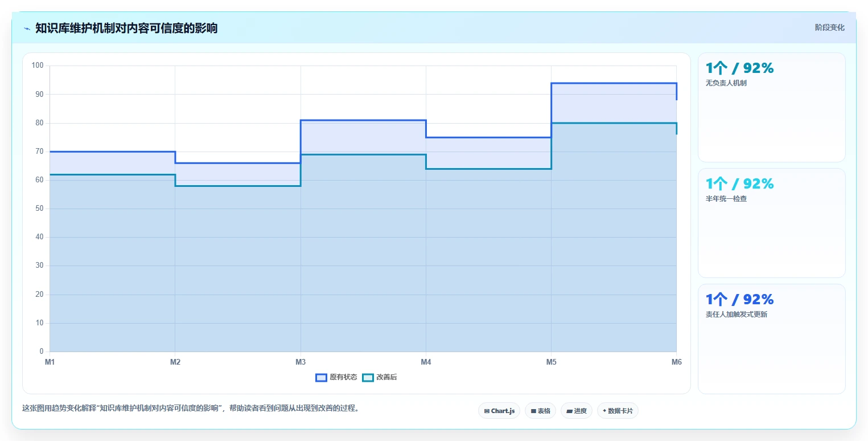
Task: Click the 进度 chip's small icon
Action: (x=570, y=411)
